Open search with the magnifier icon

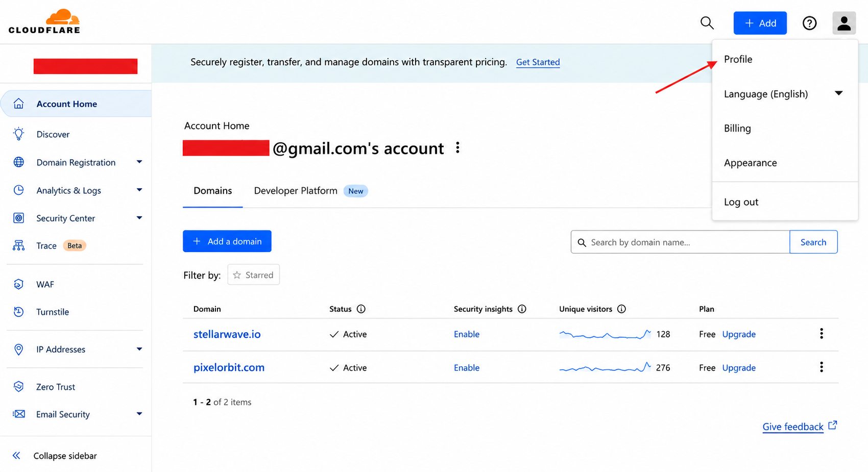[x=707, y=23]
